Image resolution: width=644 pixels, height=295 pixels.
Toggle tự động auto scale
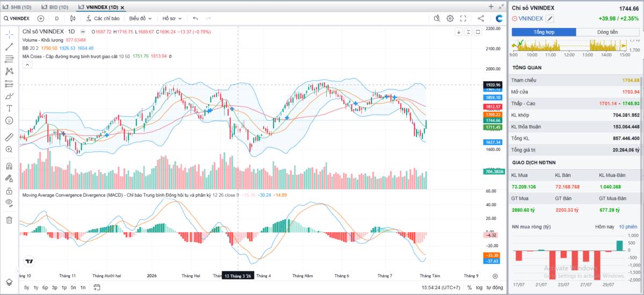pos(494,287)
